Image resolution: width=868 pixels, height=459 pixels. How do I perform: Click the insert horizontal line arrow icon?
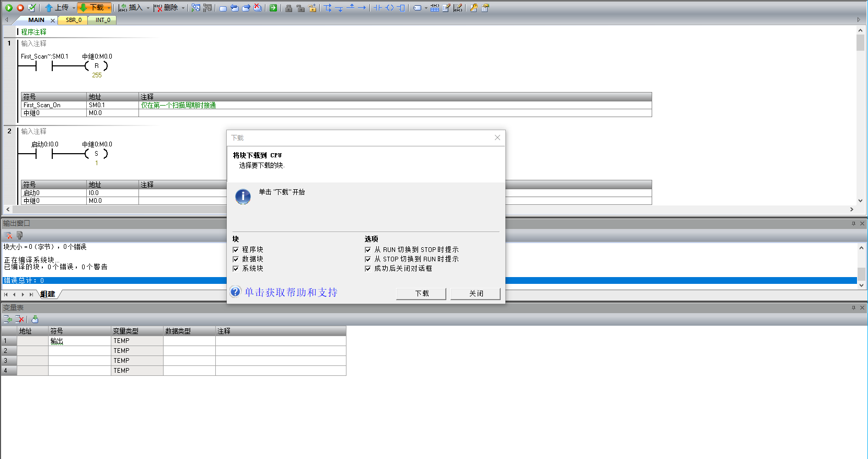pyautogui.click(x=362, y=8)
